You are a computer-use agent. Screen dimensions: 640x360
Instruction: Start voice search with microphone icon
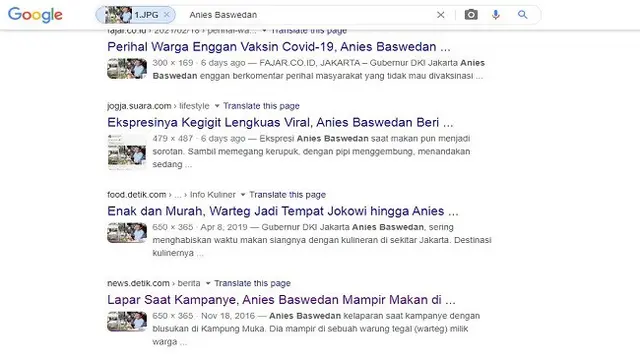click(496, 15)
